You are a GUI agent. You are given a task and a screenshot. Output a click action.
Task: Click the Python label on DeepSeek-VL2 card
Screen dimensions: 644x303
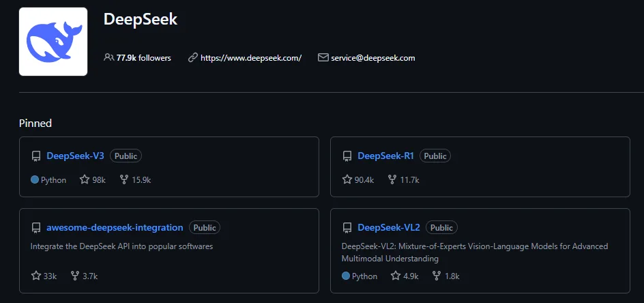click(365, 276)
